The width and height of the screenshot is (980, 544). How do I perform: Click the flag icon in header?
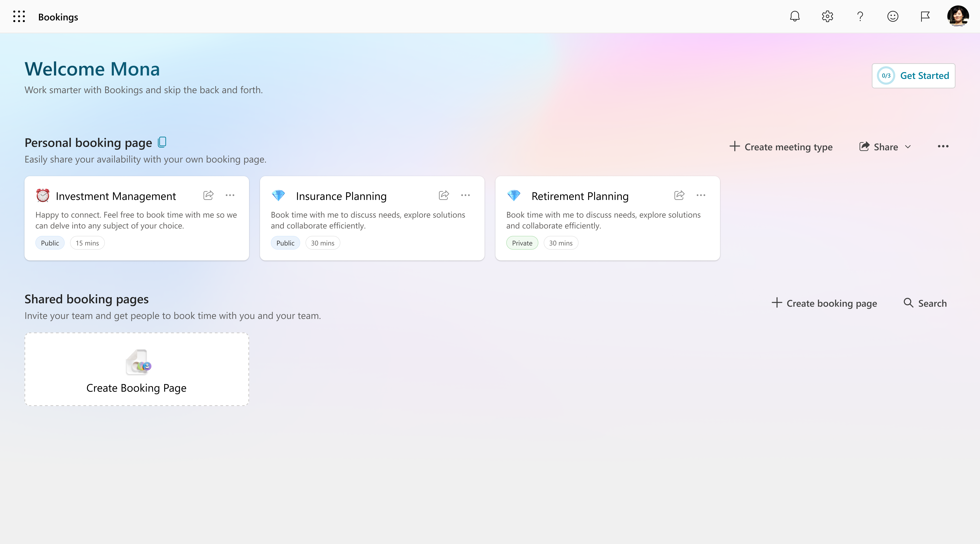(x=925, y=16)
